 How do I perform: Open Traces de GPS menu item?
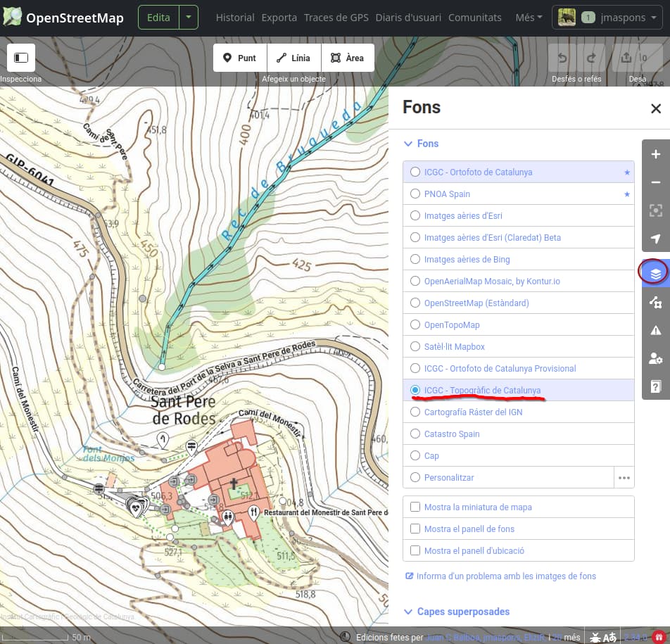pos(336,18)
